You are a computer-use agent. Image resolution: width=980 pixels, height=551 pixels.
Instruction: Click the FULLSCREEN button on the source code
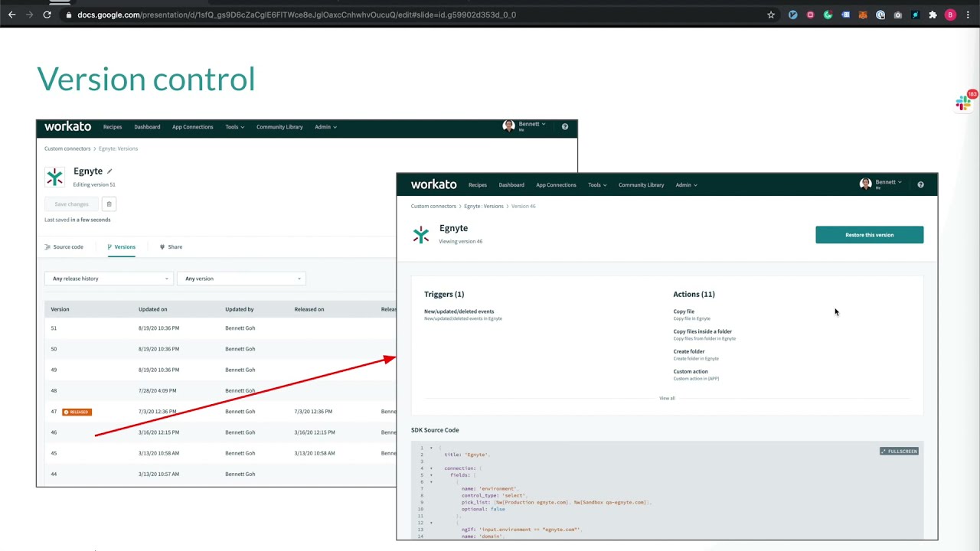(x=899, y=452)
